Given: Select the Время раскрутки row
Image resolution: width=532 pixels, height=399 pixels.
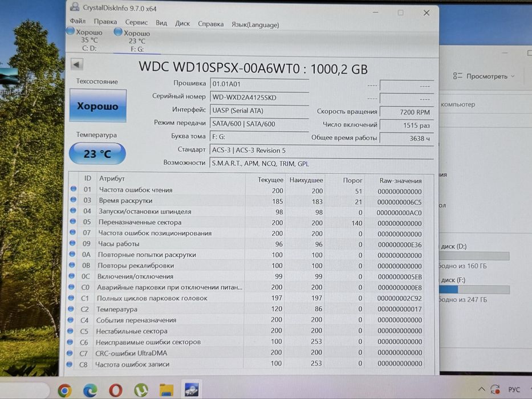Looking at the screenshot, I should coord(247,201).
